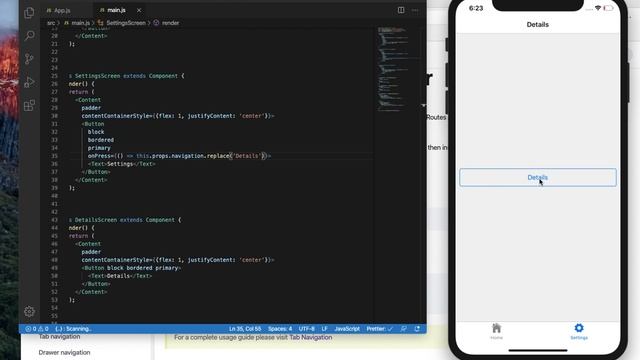Viewport: 640px width, 360px height.
Task: Open Ln 35, Col 55 line selector
Action: coord(245,329)
